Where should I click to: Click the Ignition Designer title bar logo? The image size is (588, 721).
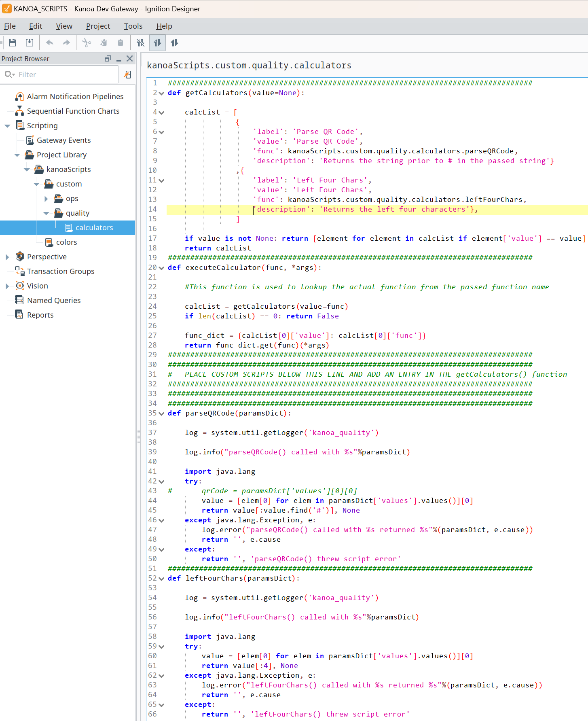point(7,8)
